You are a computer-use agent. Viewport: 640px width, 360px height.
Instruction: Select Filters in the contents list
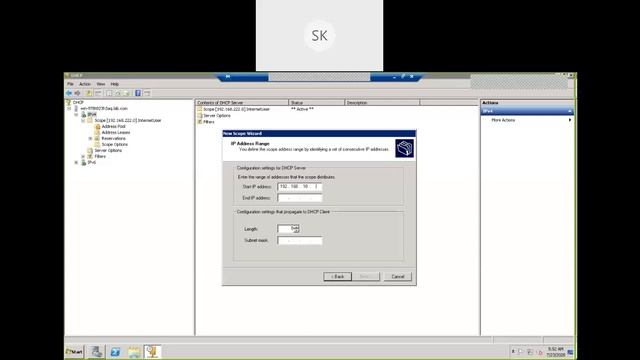[x=206, y=122]
